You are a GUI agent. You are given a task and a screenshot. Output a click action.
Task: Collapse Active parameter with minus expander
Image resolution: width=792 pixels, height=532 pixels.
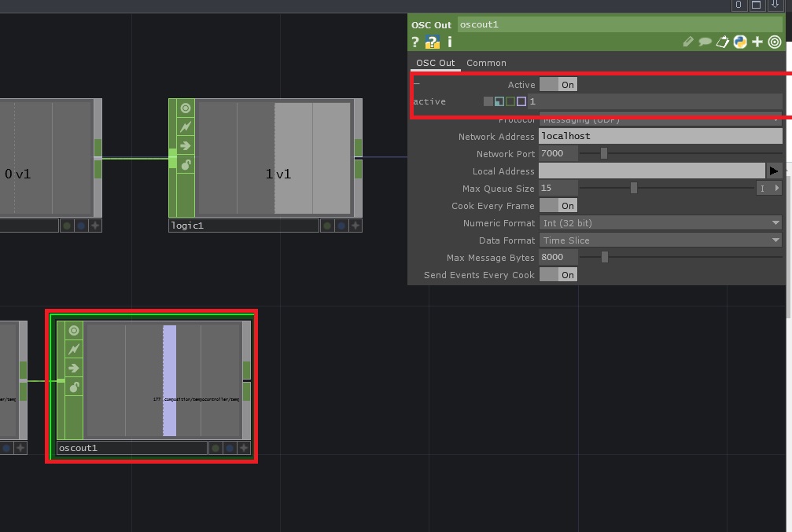(x=417, y=83)
